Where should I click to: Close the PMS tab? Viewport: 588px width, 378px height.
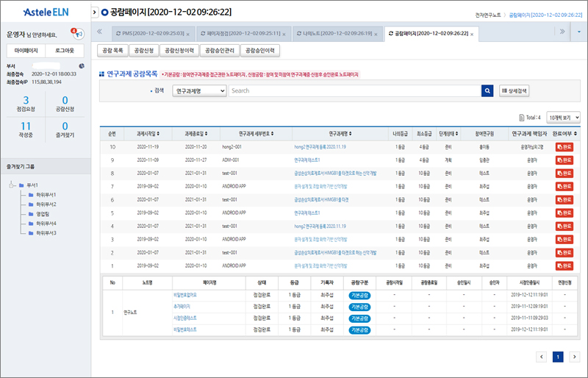click(x=188, y=34)
